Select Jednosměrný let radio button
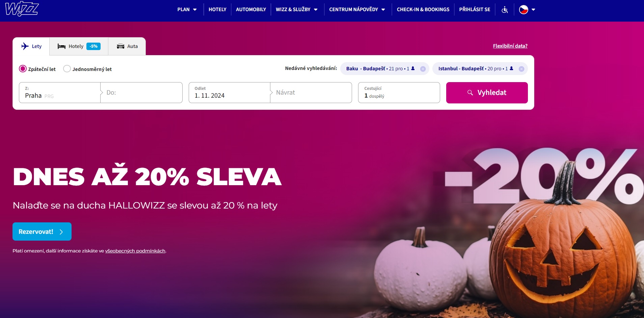This screenshot has height=318, width=644. coord(67,69)
